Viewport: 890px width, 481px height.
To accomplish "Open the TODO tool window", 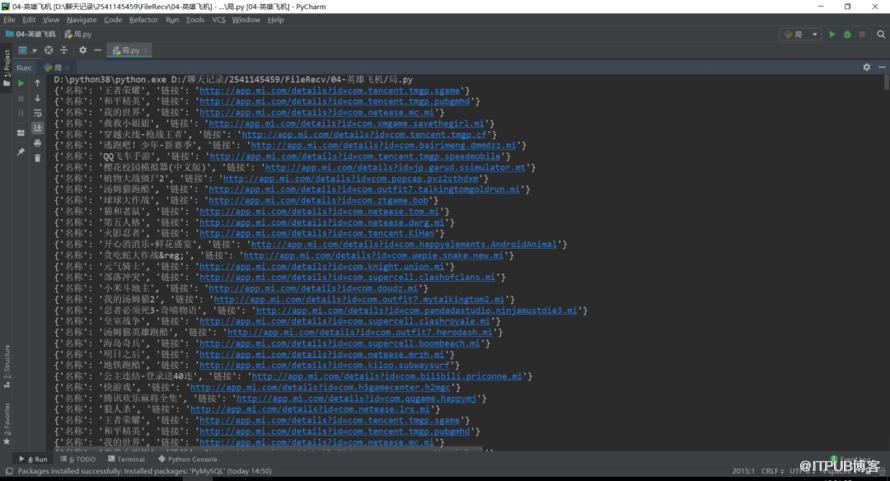I will 78,459.
